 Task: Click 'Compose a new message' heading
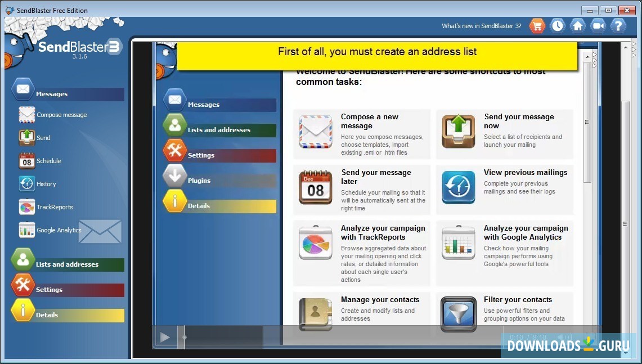(x=370, y=121)
